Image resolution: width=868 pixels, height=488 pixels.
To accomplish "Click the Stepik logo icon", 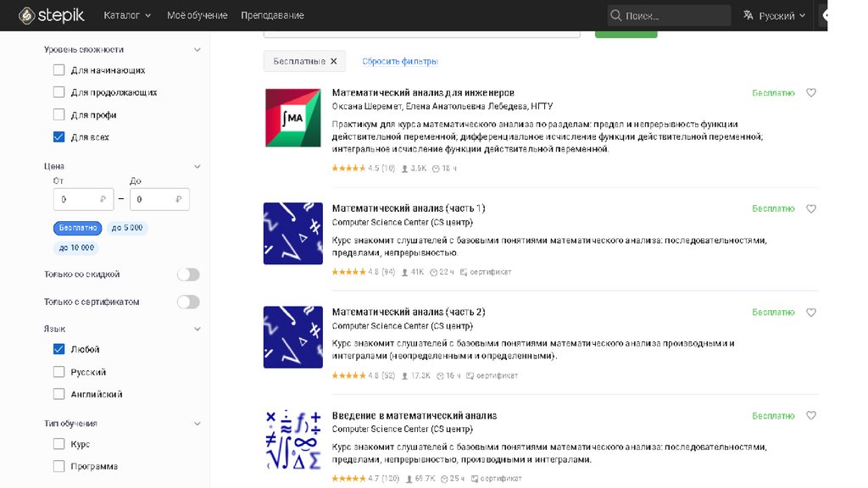I will click(26, 15).
